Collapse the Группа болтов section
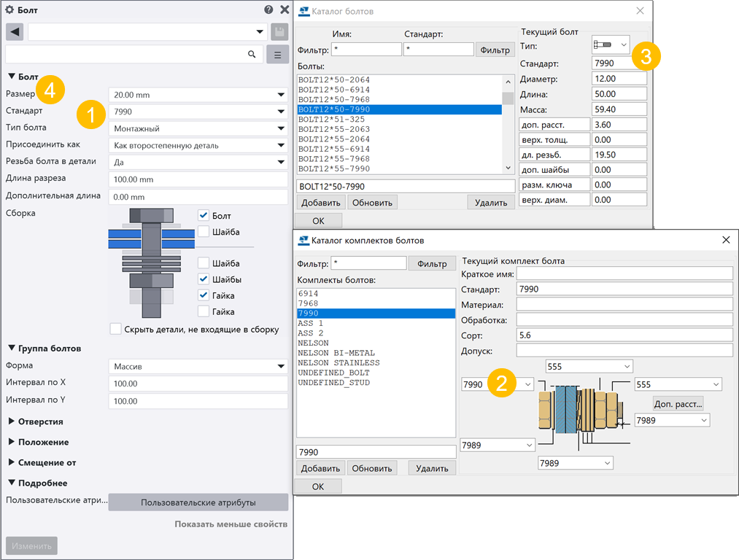 click(12, 348)
